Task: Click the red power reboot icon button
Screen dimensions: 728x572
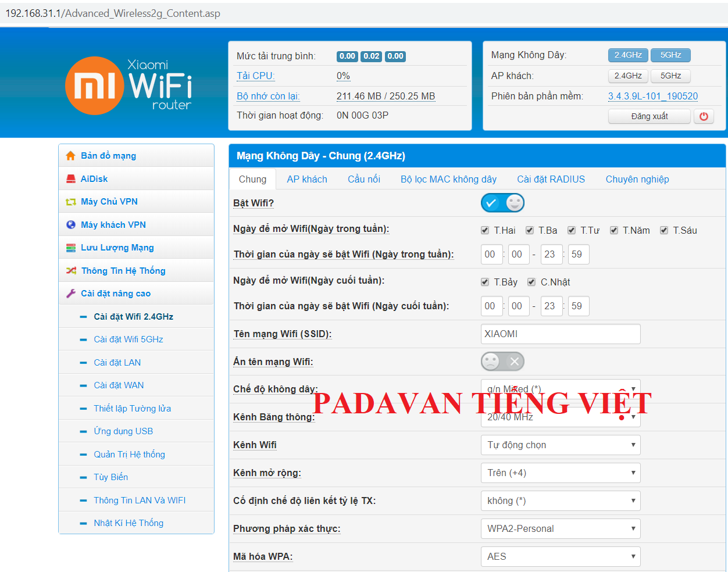Action: [x=704, y=116]
